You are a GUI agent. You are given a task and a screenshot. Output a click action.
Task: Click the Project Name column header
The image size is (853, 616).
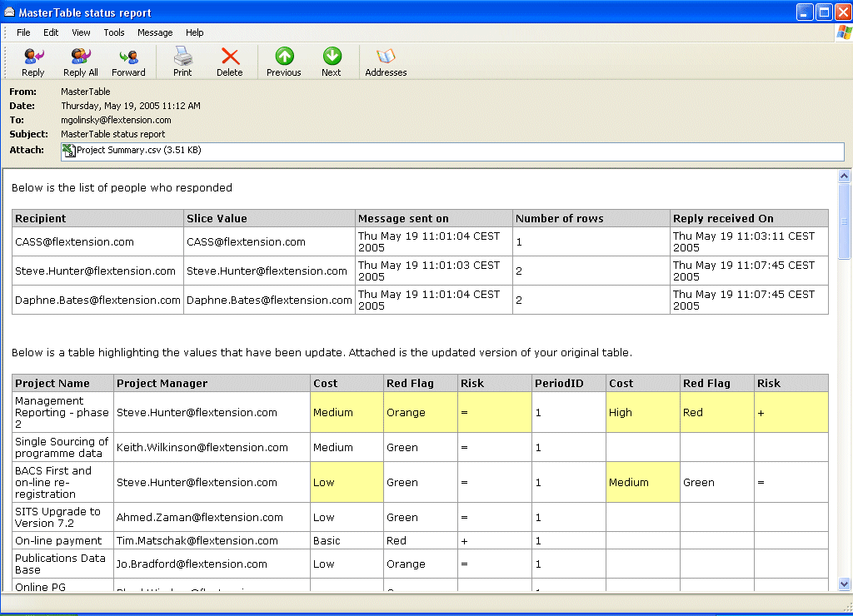tap(62, 383)
